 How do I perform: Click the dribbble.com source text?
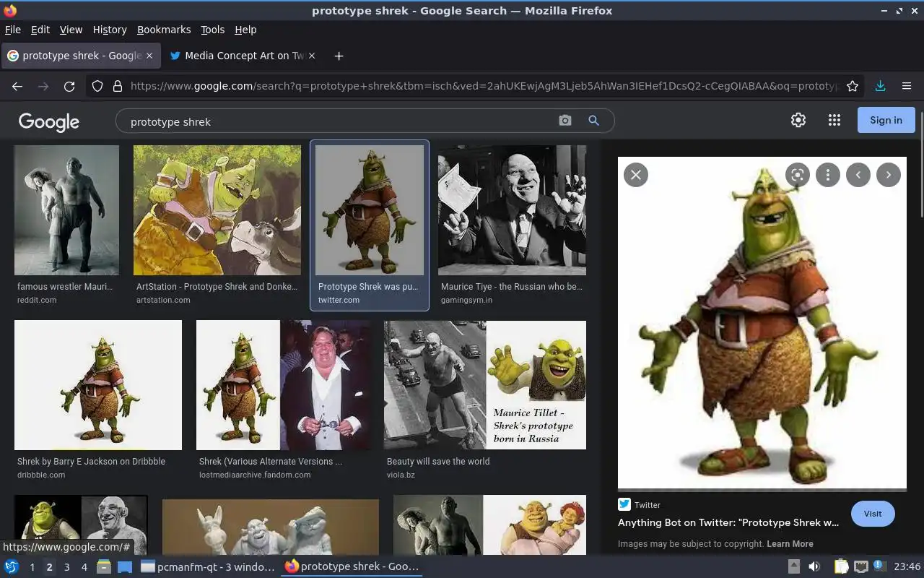[x=41, y=475]
